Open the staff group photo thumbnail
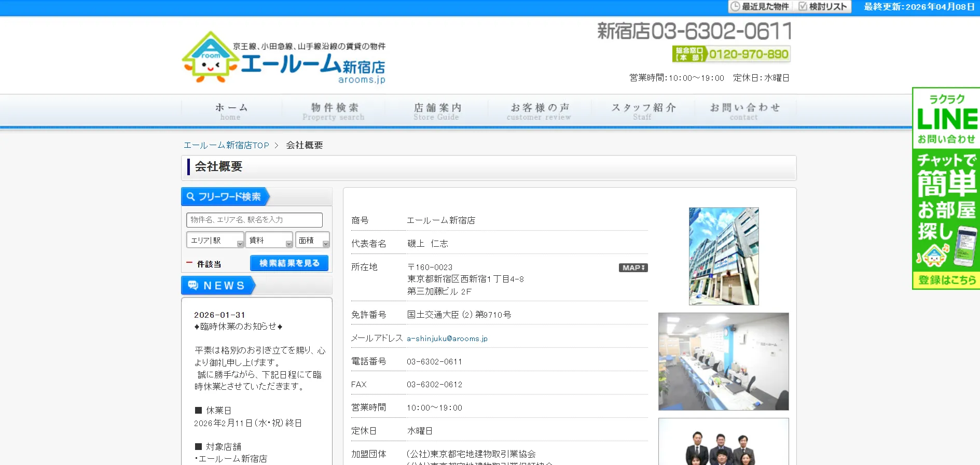Image resolution: width=980 pixels, height=465 pixels. [723, 442]
